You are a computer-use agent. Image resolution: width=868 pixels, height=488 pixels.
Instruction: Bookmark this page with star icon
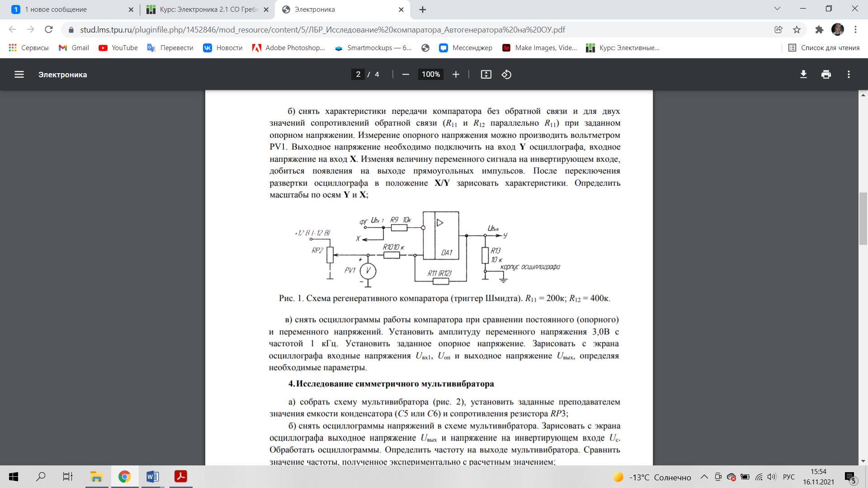click(797, 29)
